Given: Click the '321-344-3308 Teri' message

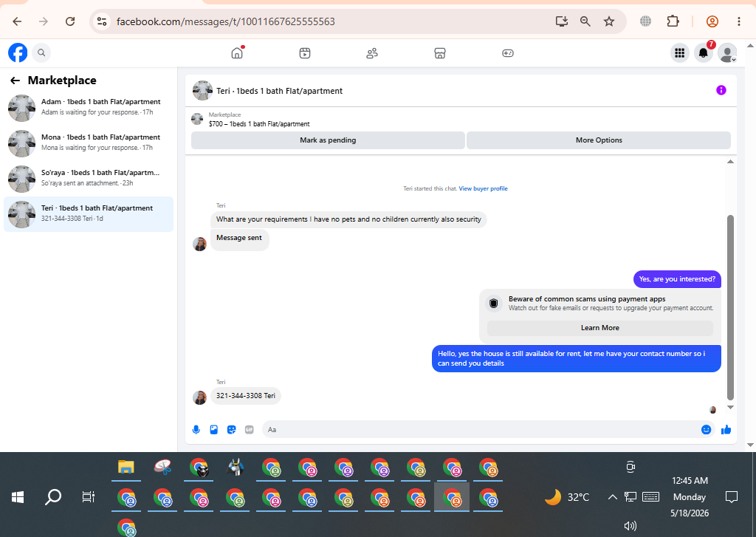Looking at the screenshot, I should click(x=246, y=396).
